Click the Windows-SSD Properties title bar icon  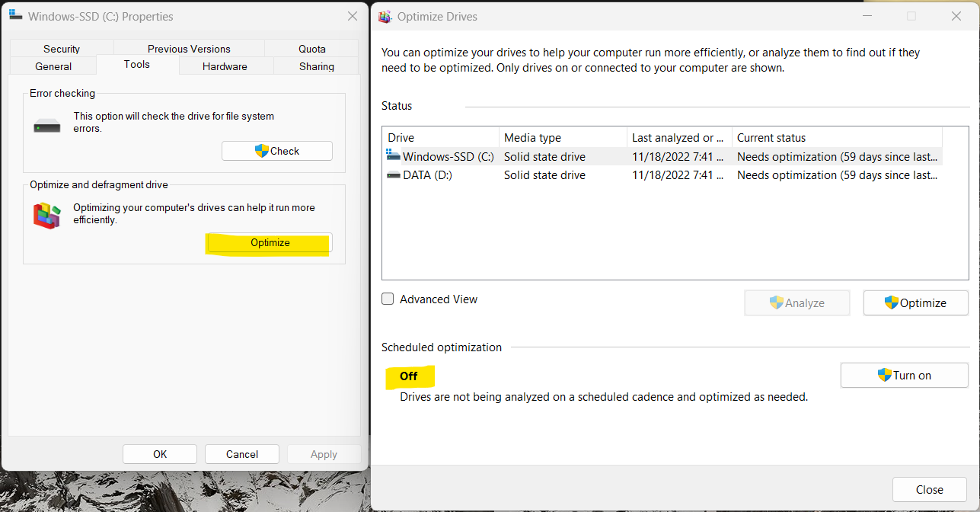coord(15,15)
